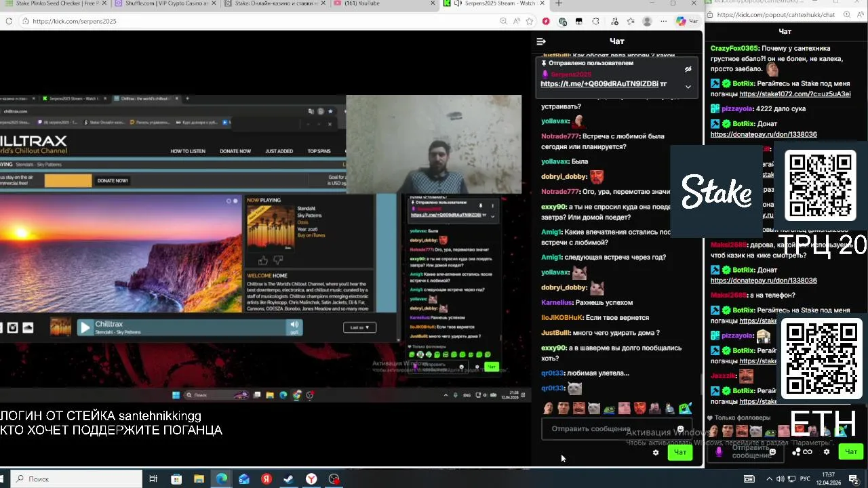This screenshot has width=868, height=488.
Task: Open a new browser tab with the plus button
Action: click(559, 3)
